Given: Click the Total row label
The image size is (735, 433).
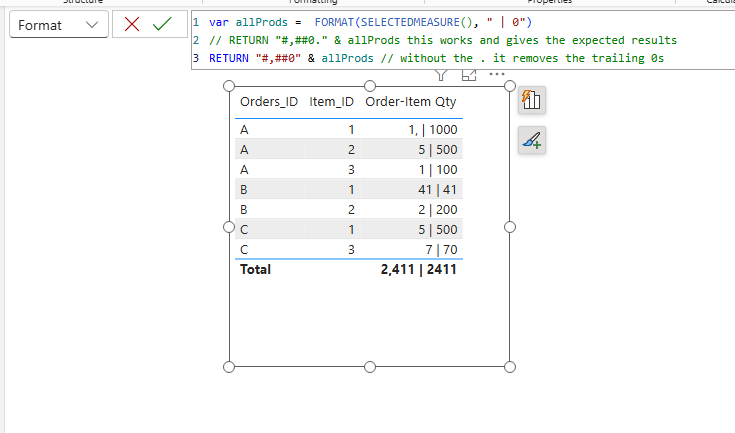Looking at the screenshot, I should coord(255,269).
